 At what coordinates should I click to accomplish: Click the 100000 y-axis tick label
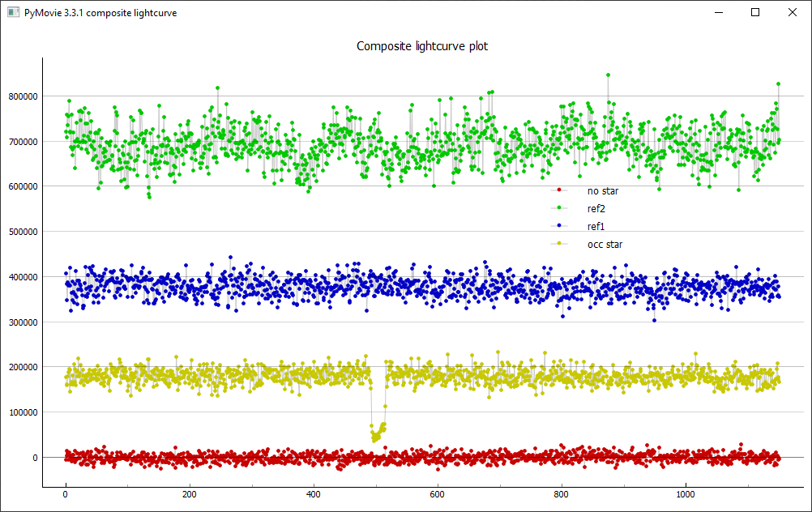click(x=22, y=412)
